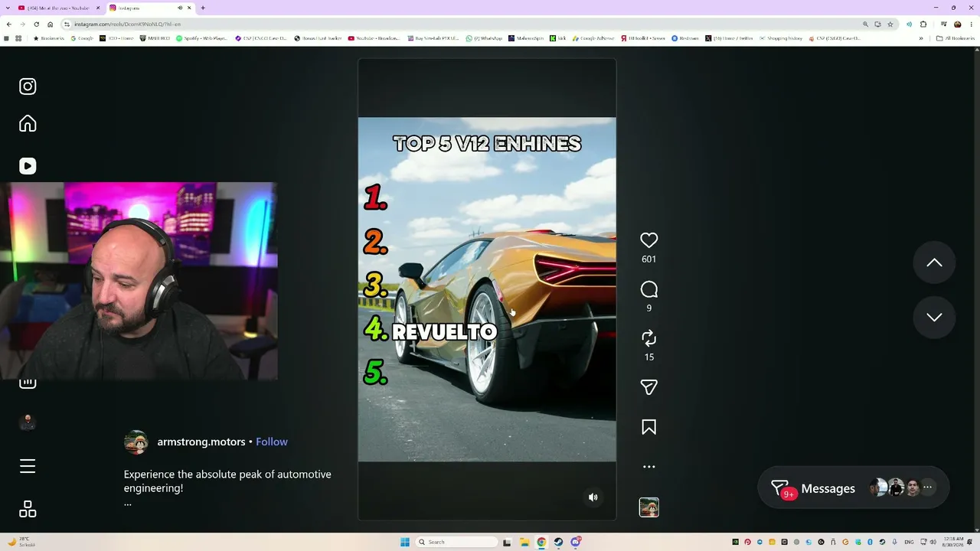Open the Reels icon in sidebar
The width and height of the screenshot is (980, 551).
(x=28, y=166)
